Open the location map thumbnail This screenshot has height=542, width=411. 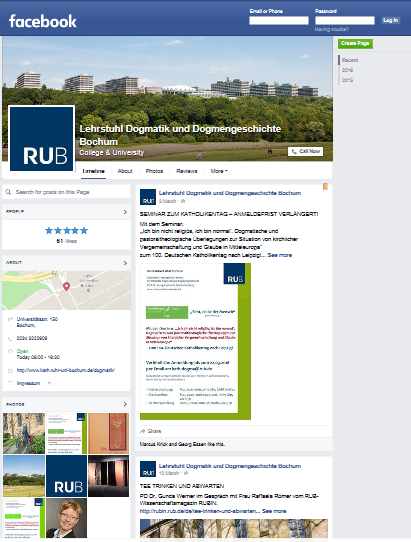point(66,290)
